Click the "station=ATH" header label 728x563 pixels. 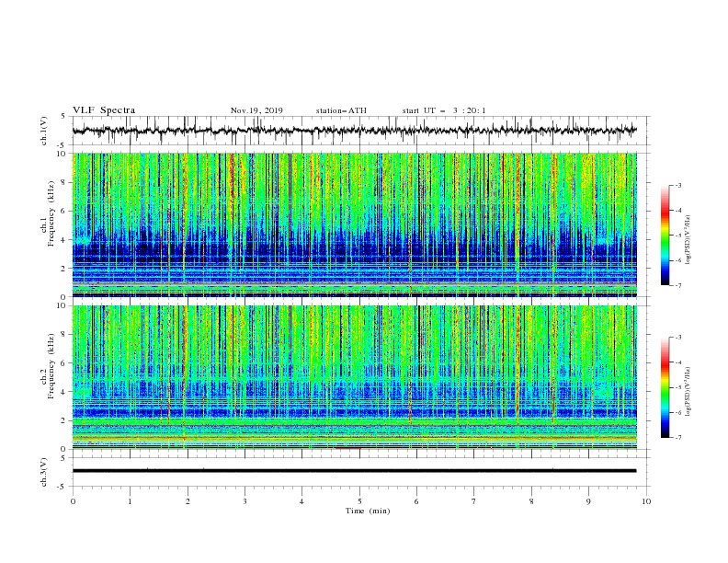tap(341, 110)
